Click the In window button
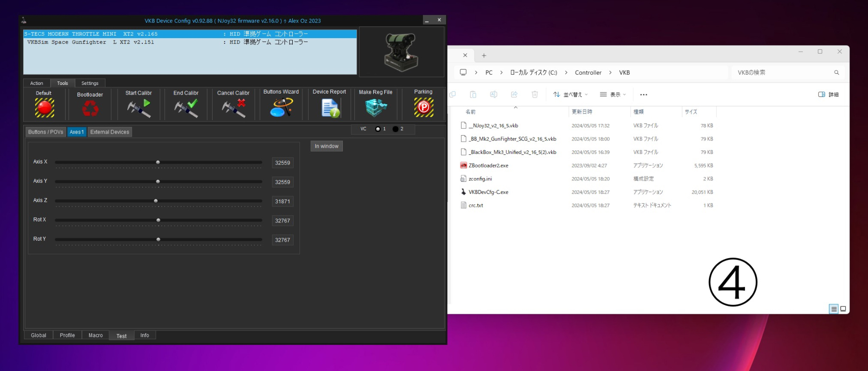Screen dimensions: 868x371 (326, 146)
